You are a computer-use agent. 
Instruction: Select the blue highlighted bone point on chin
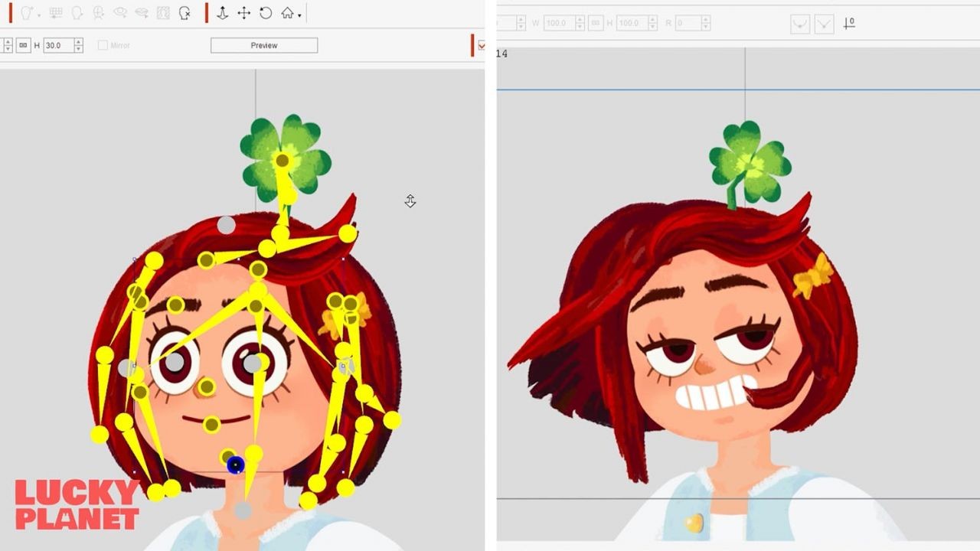pyautogui.click(x=236, y=465)
